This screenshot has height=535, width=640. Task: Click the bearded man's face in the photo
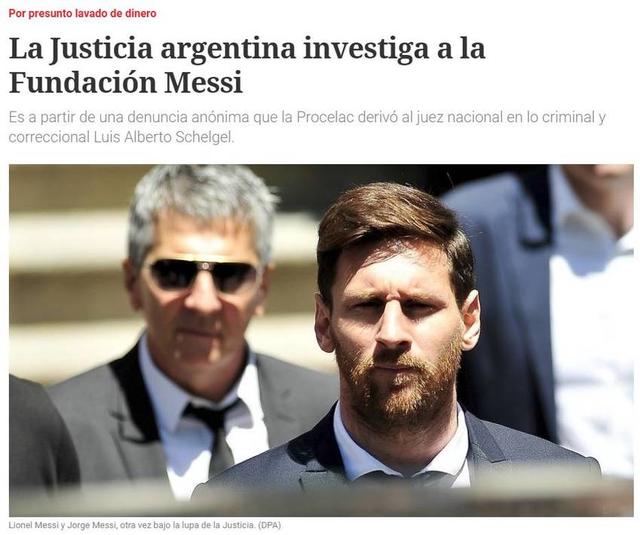point(398,322)
